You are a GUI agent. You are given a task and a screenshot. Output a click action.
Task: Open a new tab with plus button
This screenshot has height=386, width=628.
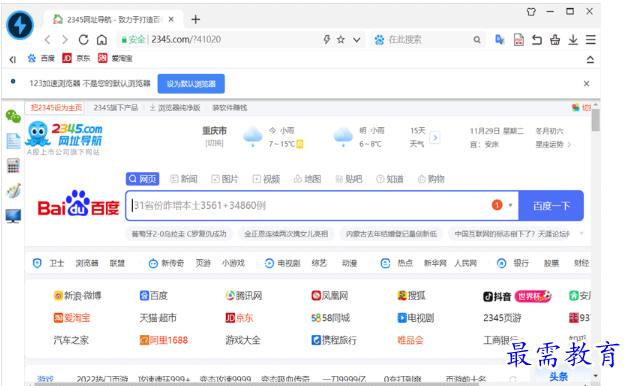(195, 19)
